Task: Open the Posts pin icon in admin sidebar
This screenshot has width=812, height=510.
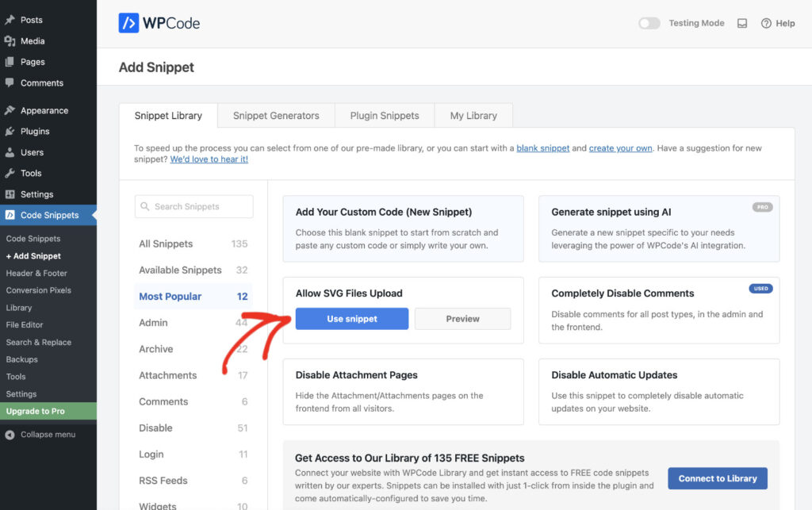Action: click(x=12, y=20)
